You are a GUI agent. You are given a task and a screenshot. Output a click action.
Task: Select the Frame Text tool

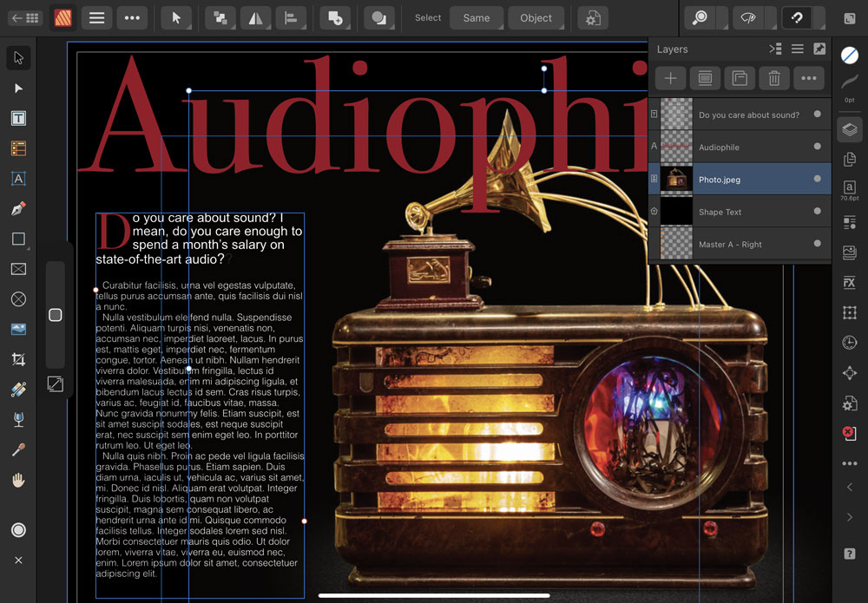coord(18,119)
